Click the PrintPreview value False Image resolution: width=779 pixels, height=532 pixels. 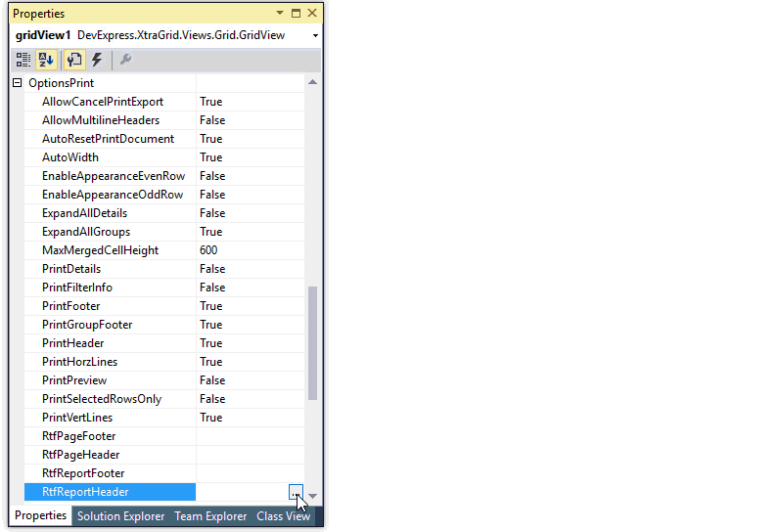212,380
